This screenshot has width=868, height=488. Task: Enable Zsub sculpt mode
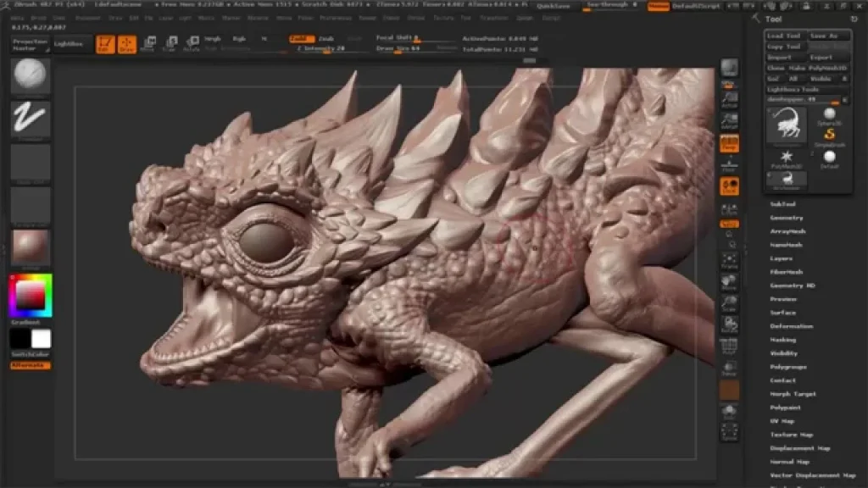[326, 39]
